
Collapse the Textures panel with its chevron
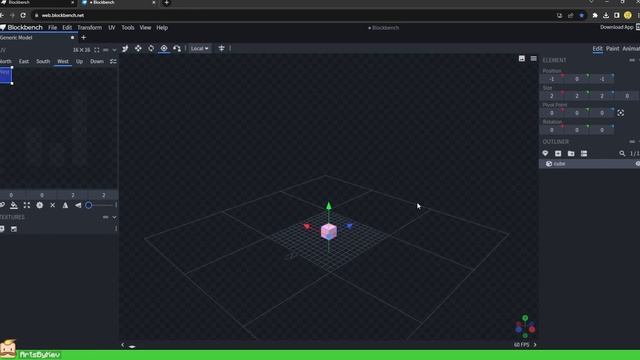[x=114, y=217]
